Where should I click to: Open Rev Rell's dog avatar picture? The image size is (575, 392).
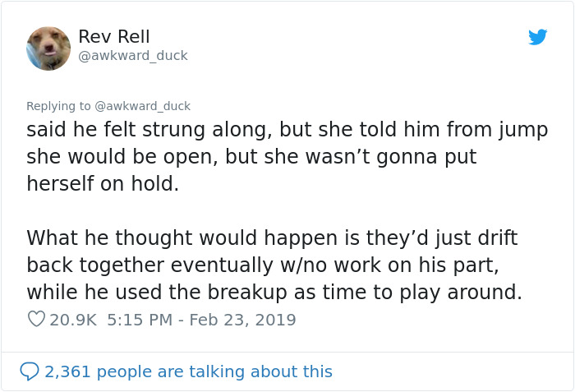pos(48,48)
